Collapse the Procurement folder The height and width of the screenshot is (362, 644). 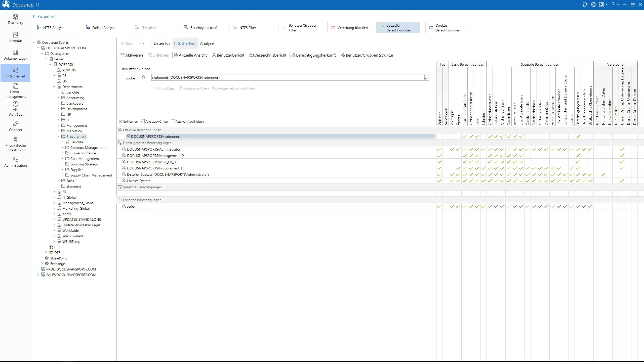tap(58, 137)
